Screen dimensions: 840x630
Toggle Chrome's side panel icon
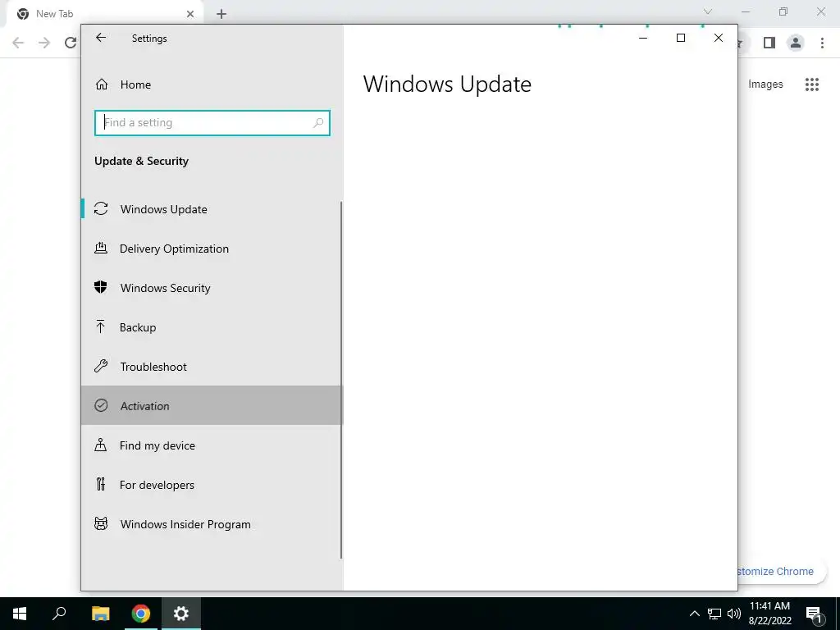click(769, 43)
